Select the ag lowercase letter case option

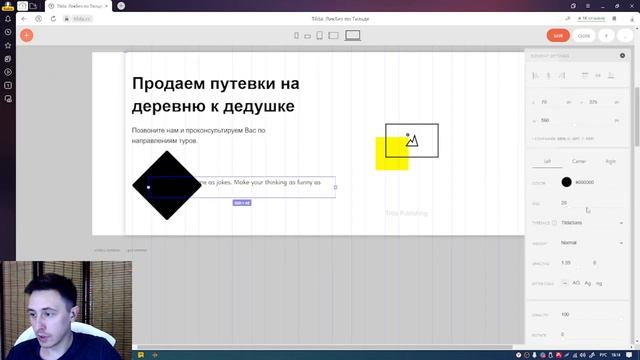pos(599,283)
